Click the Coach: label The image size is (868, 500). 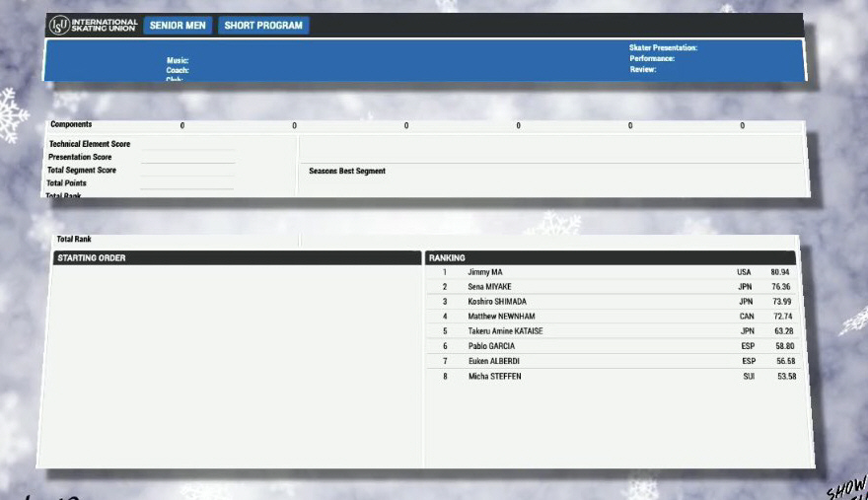click(x=178, y=70)
